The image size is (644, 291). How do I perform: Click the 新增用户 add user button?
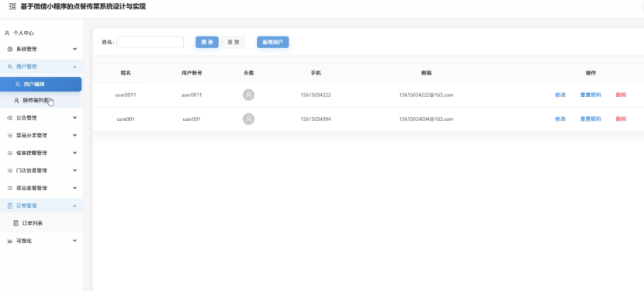coord(272,43)
